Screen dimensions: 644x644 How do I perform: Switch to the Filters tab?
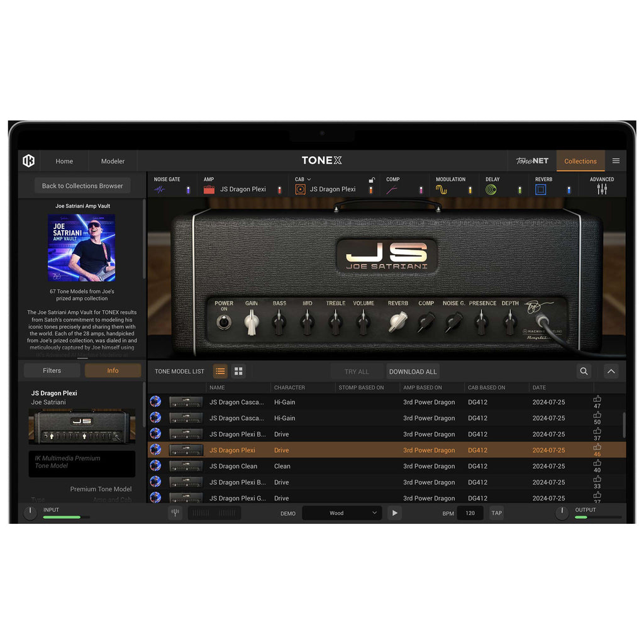click(x=52, y=370)
